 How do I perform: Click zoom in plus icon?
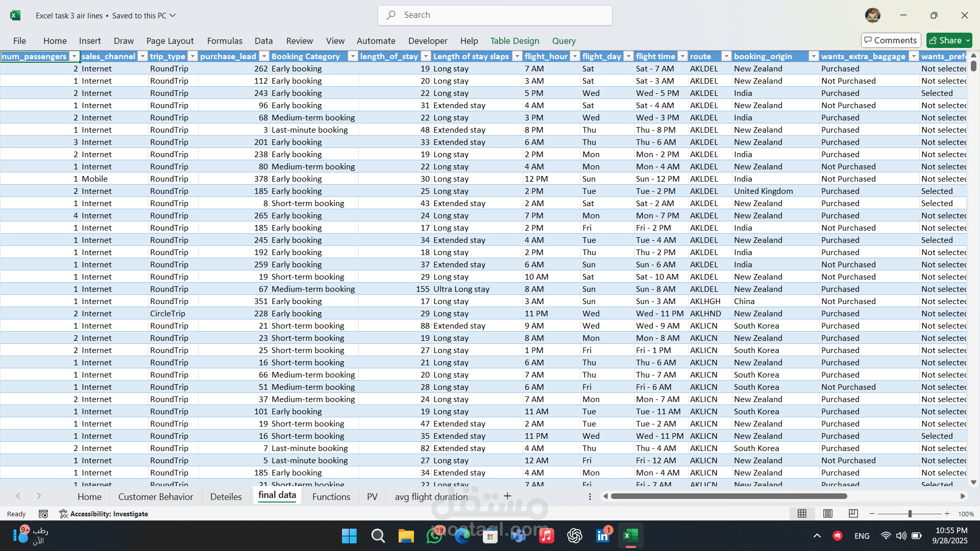tap(947, 514)
